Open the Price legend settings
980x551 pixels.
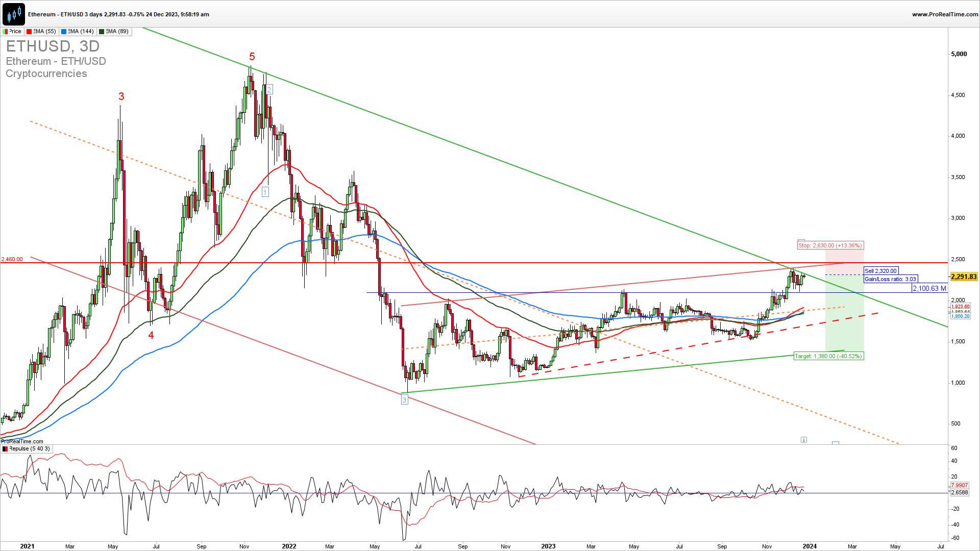click(12, 32)
